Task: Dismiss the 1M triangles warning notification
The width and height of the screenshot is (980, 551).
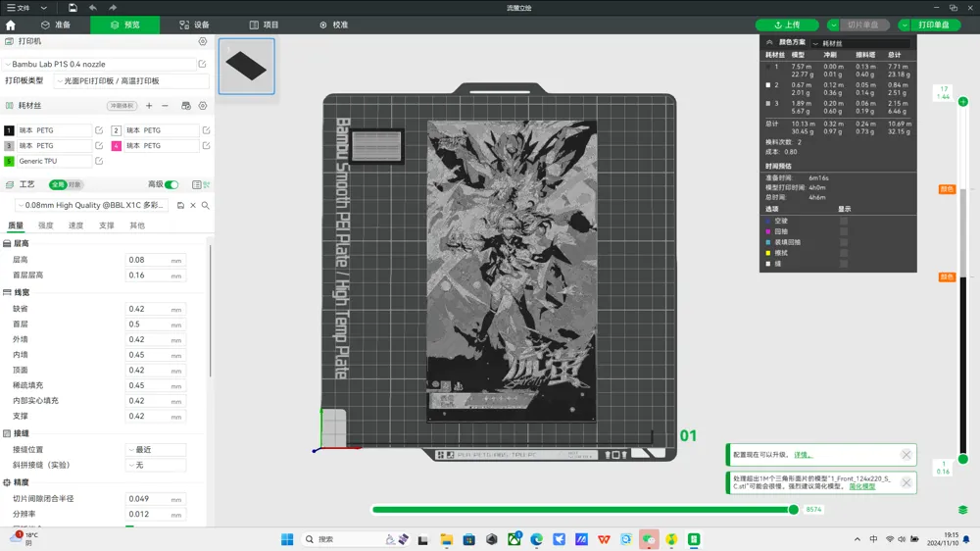Action: coord(906,482)
